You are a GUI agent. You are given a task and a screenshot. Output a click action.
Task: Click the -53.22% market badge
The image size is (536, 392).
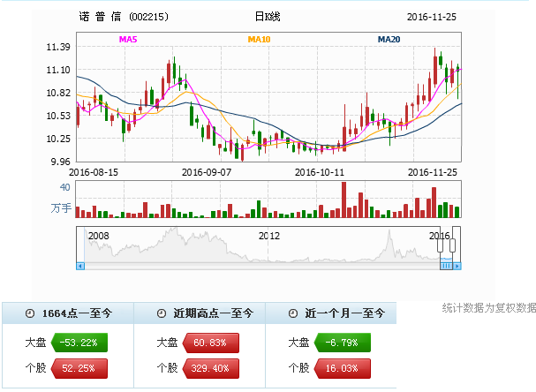tap(79, 343)
